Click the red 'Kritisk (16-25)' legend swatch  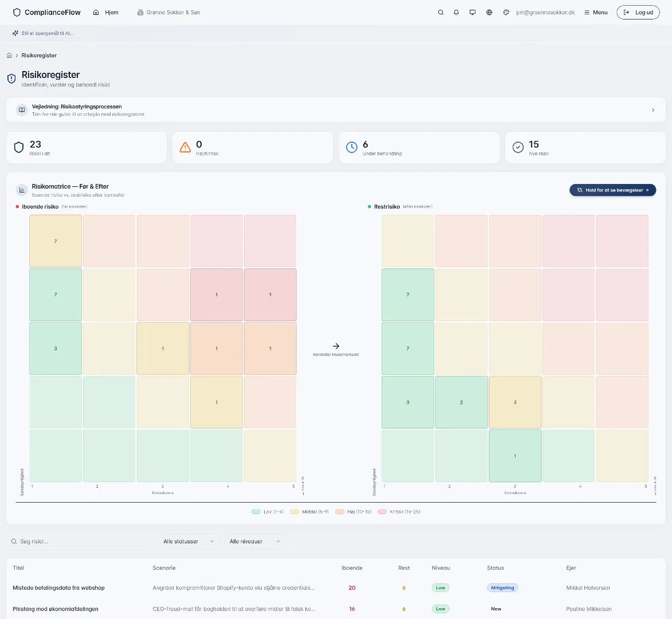pyautogui.click(x=382, y=511)
